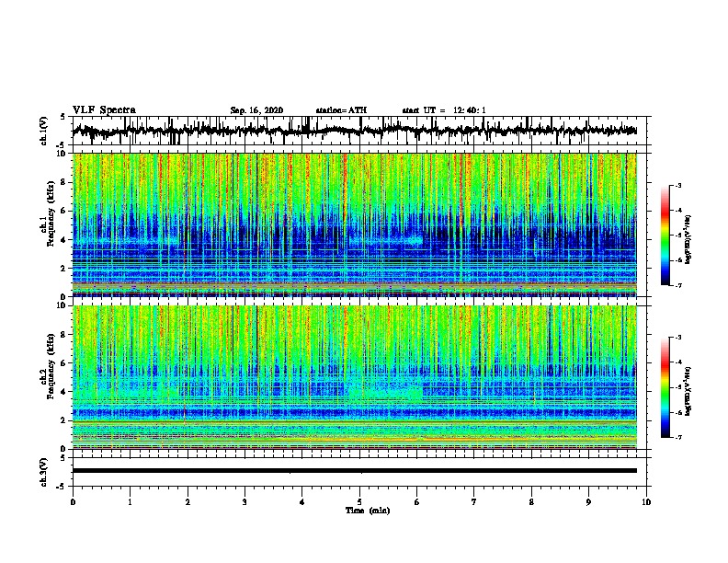
Task: Click the "Time (min)" x-axis label
Action: point(368,511)
